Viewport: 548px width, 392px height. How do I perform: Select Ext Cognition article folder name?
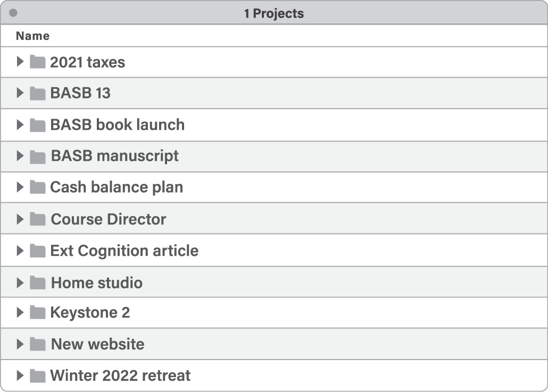pyautogui.click(x=124, y=251)
